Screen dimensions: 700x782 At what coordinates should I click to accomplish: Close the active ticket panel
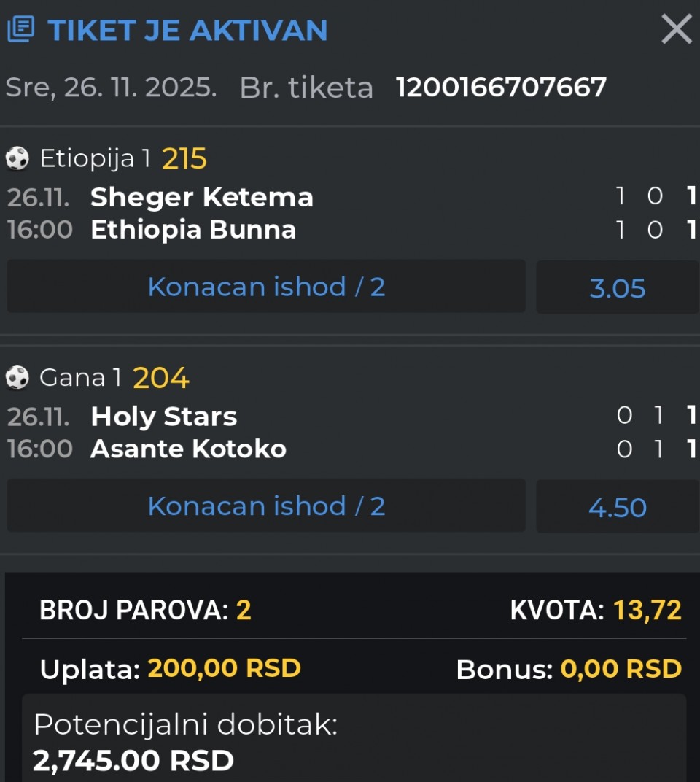tap(676, 30)
